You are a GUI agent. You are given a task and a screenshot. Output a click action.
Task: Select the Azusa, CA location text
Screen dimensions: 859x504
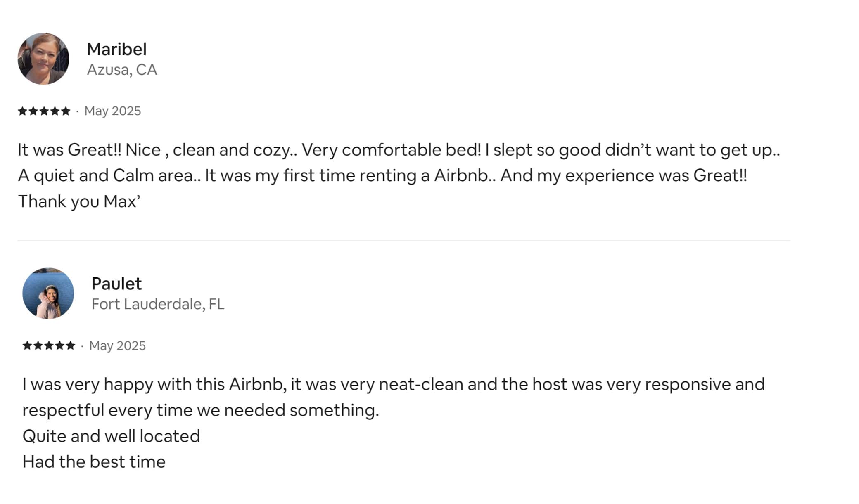[x=122, y=70]
